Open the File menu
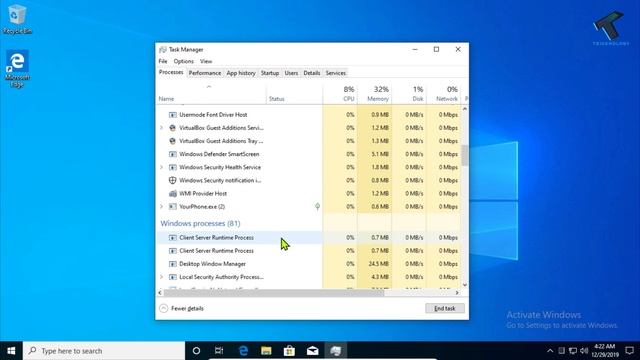This screenshot has height=360, width=640. coord(163,61)
